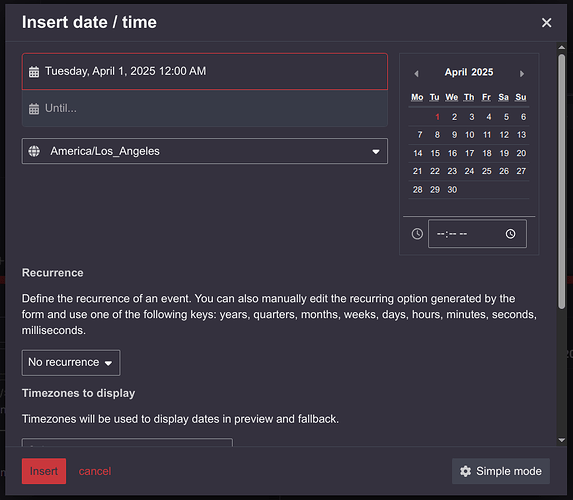Select April 22 in calendar
The height and width of the screenshot is (500, 573).
tap(435, 171)
